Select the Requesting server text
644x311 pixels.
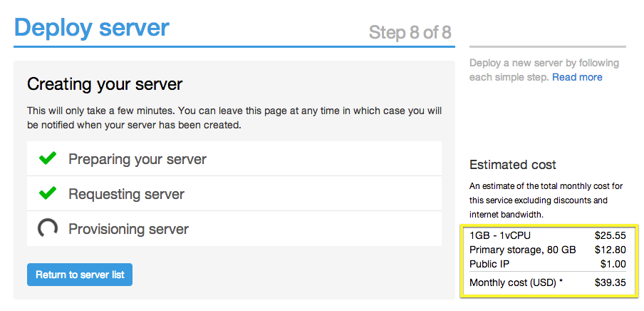point(127,194)
